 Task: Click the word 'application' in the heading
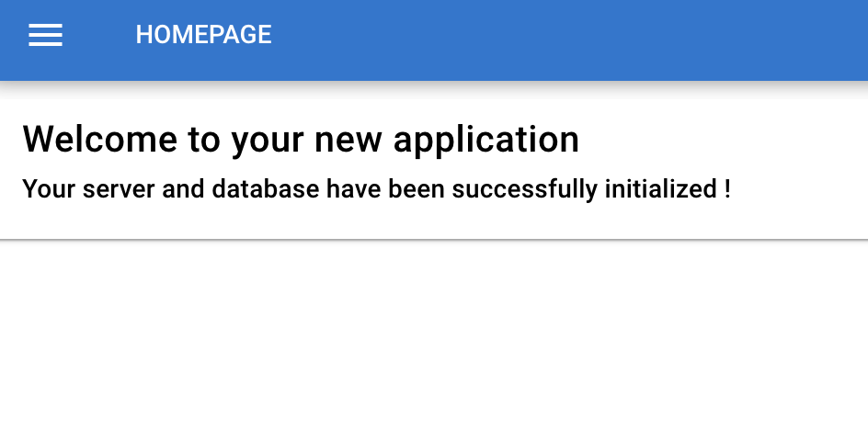[x=486, y=141]
